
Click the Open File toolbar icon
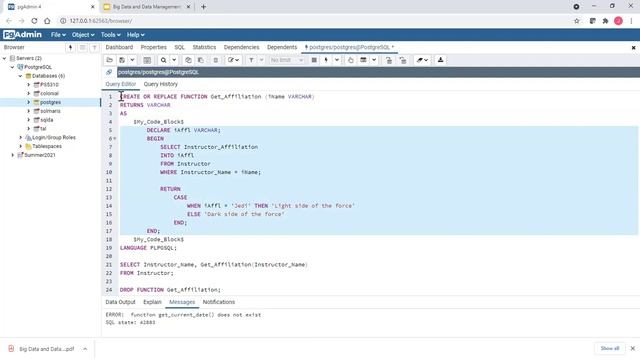[109, 60]
